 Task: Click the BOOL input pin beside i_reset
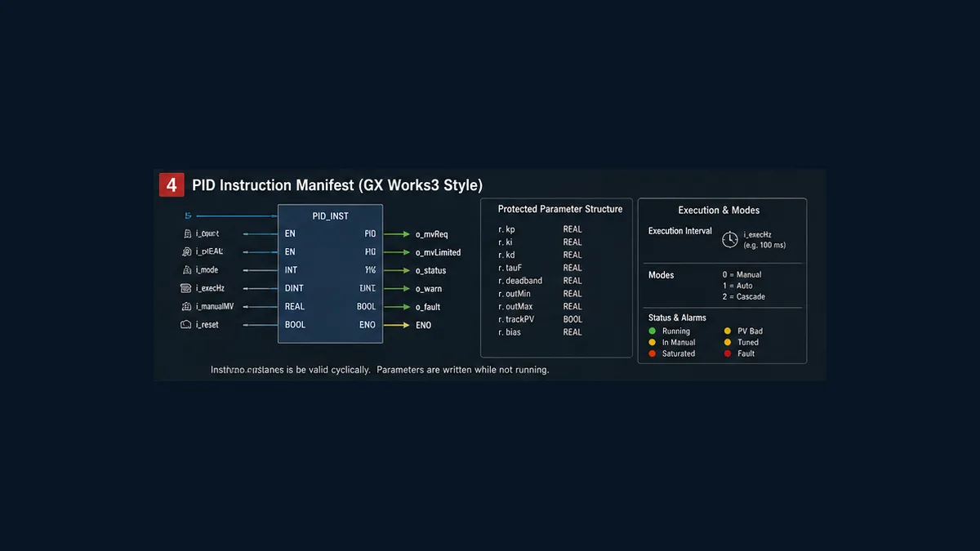pos(295,324)
